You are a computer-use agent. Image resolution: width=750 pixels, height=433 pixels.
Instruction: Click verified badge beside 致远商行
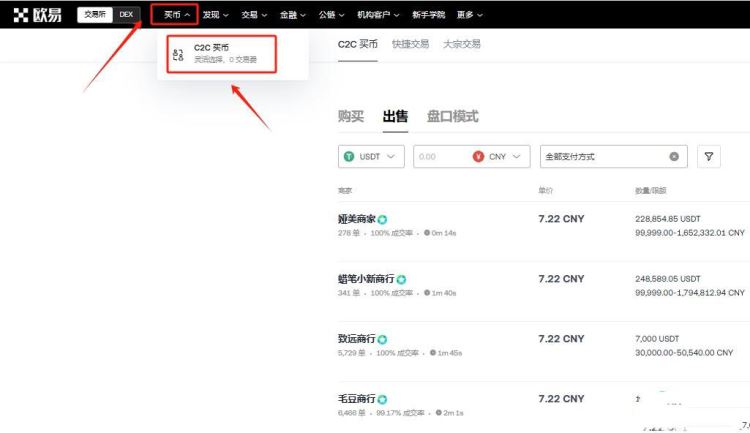(x=382, y=339)
